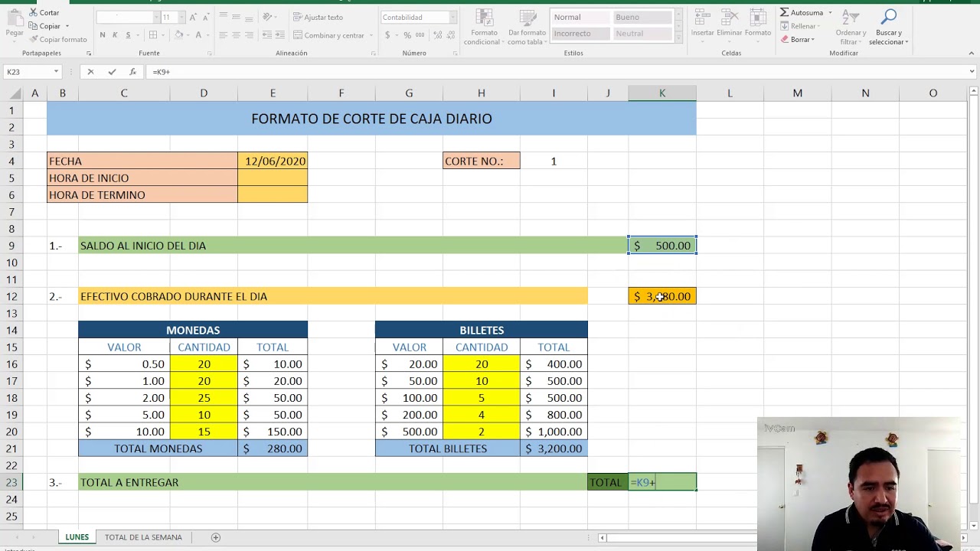Viewport: 980px width, 551px height.
Task: Open the Name Box dropdown
Action: pyautogui.click(x=56, y=71)
